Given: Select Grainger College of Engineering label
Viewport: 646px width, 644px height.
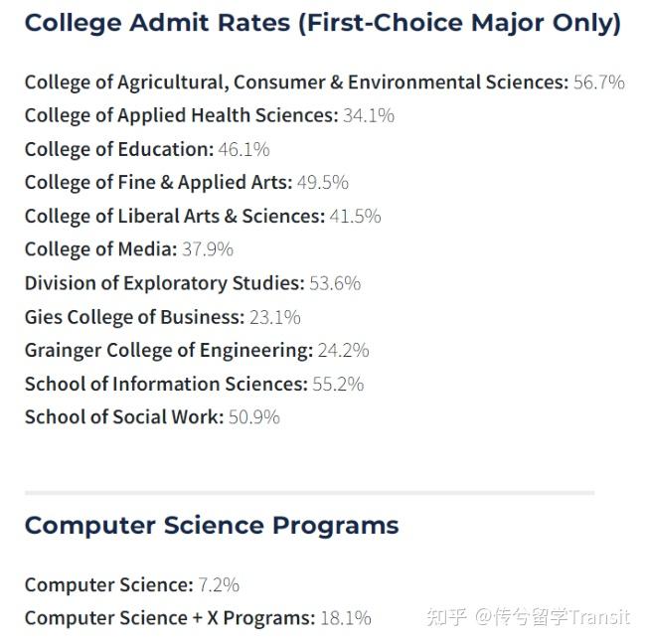Looking at the screenshot, I should 168,350.
